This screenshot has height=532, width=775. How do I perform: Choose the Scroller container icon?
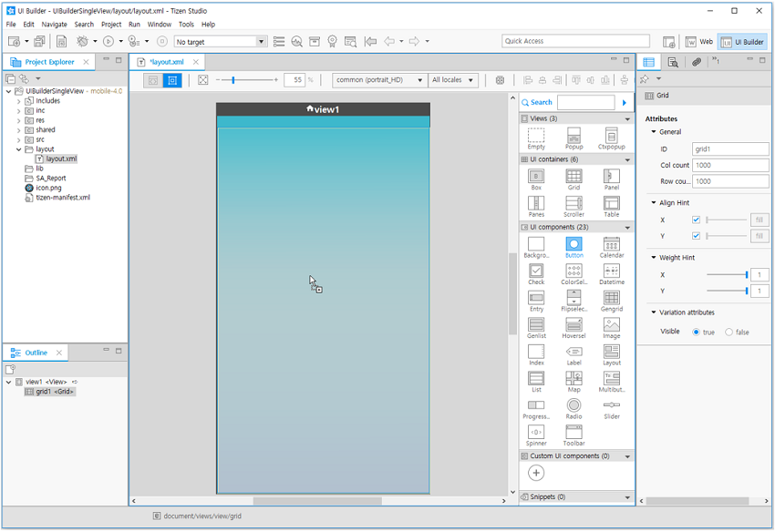(573, 203)
